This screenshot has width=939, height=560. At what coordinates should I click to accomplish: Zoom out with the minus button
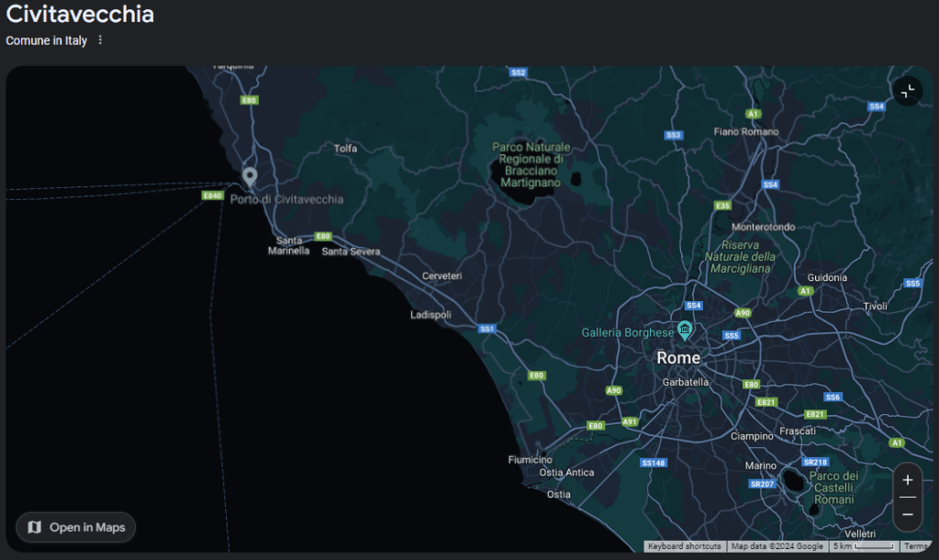click(908, 514)
